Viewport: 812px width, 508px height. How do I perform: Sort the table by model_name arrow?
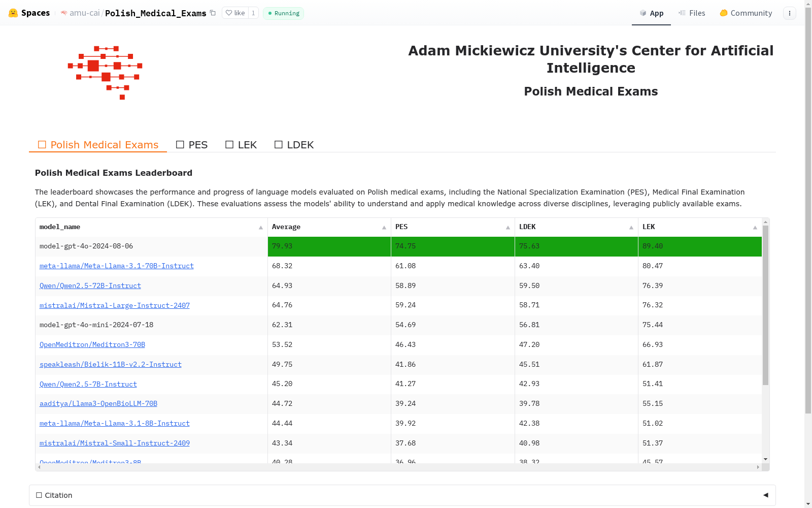tap(261, 228)
